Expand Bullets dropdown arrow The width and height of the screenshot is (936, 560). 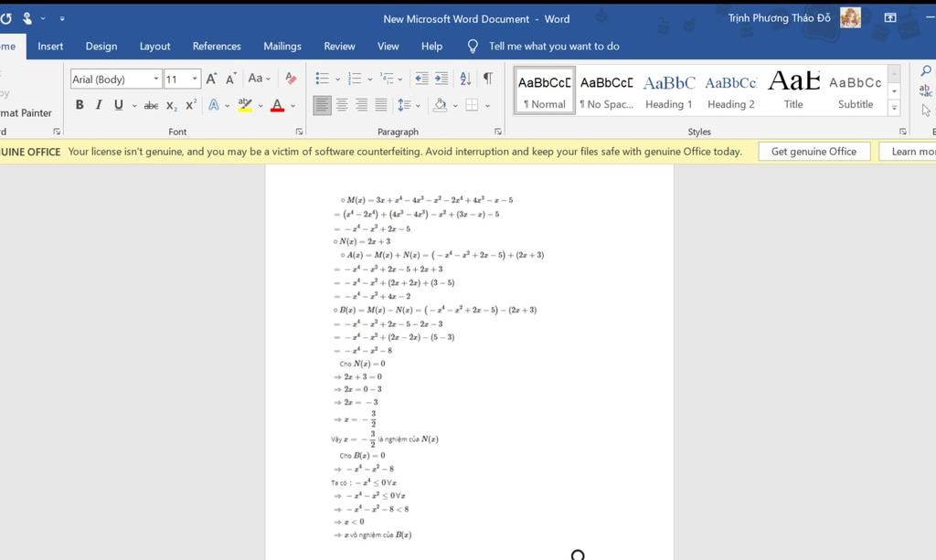[338, 79]
